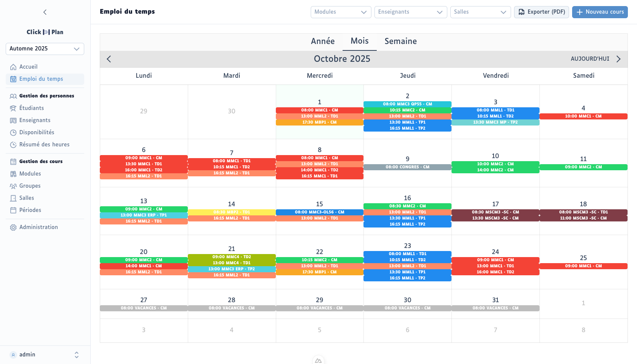Open the Étudiants link
The height and width of the screenshot is (364, 637).
click(x=45, y=108)
